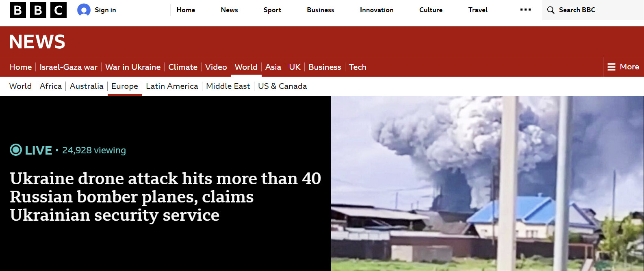Click the Sign in profile icon
Screen dimensions: 644x271
pyautogui.click(x=84, y=10)
